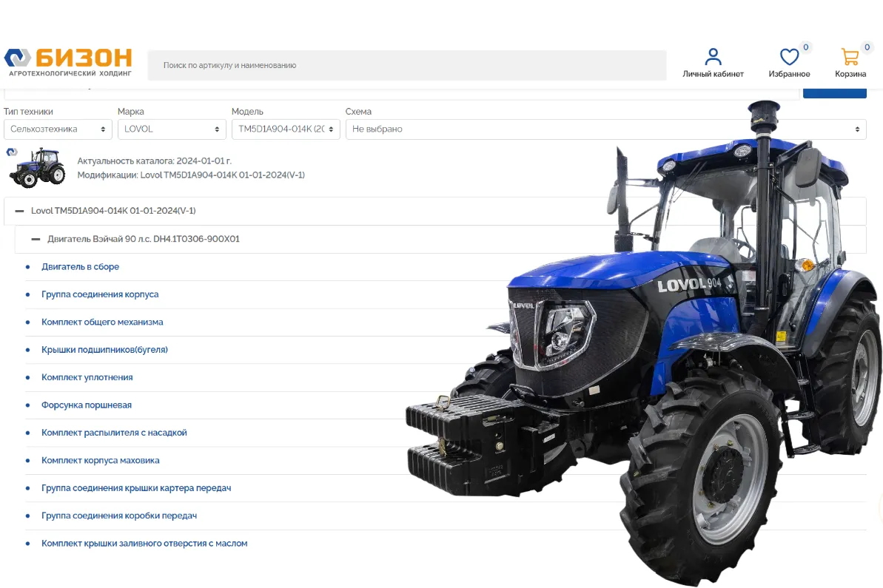Open Комплект крышки заливного отверстия с маслом

coord(144,544)
